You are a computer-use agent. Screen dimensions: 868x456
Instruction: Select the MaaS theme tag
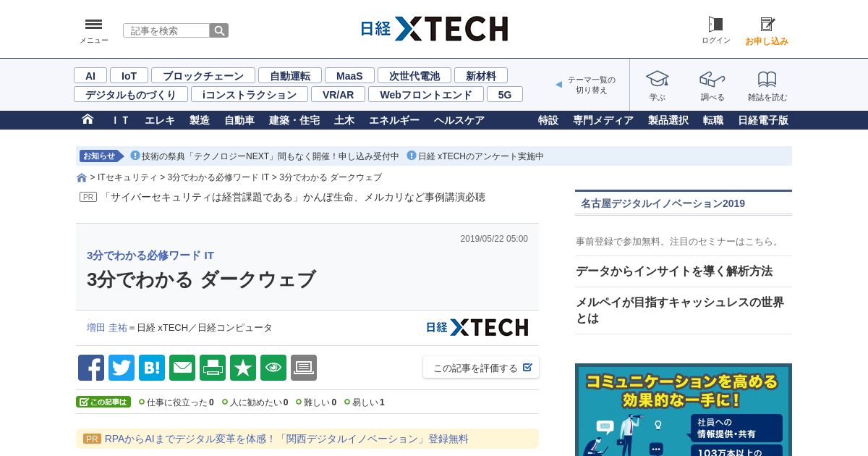pyautogui.click(x=349, y=75)
